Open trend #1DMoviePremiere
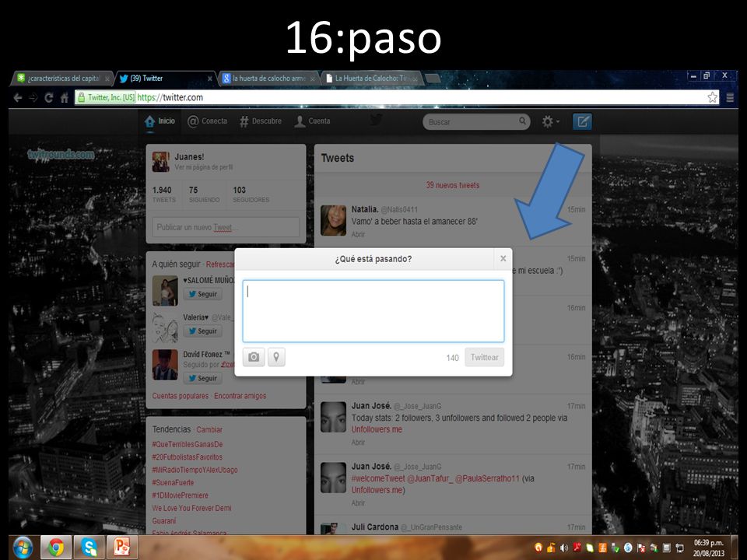This screenshot has height=560, width=747. [x=180, y=495]
